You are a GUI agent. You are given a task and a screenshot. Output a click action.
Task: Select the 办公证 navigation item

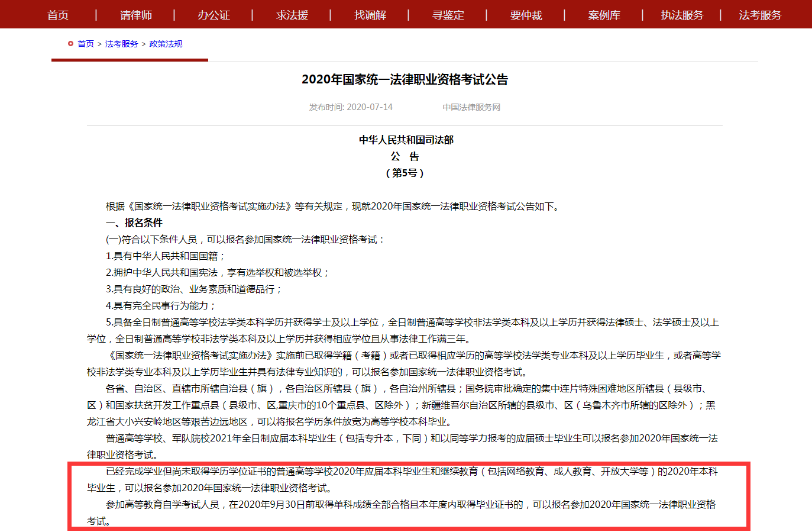213,15
